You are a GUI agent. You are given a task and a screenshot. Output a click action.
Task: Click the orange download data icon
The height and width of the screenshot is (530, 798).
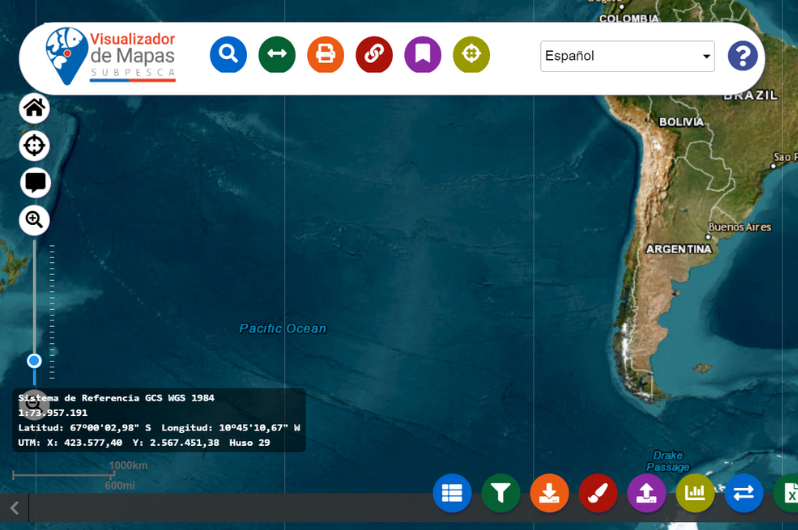[x=549, y=493]
